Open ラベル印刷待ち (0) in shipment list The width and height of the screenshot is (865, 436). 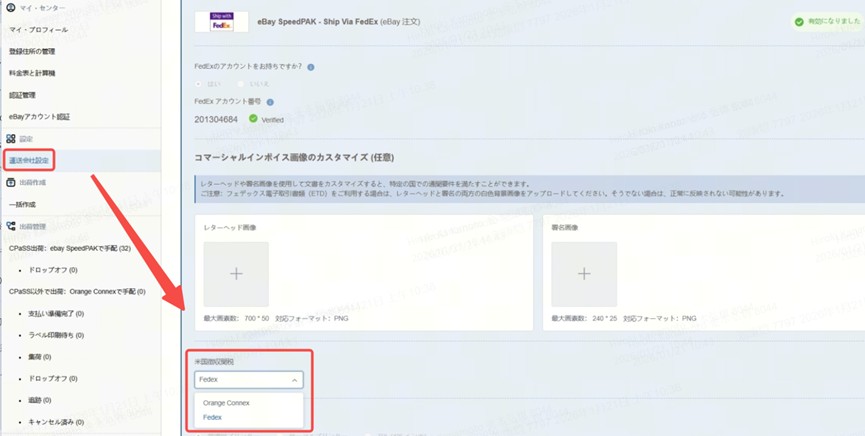point(56,336)
